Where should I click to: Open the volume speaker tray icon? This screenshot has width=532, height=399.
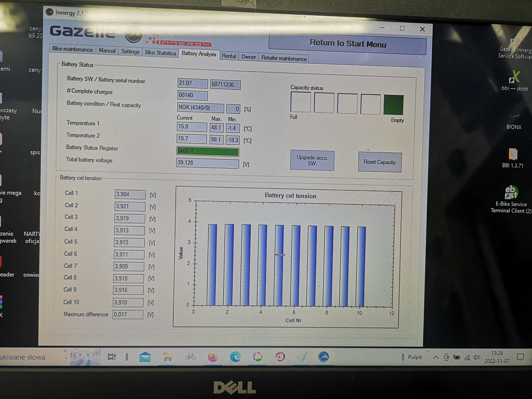pyautogui.click(x=476, y=357)
